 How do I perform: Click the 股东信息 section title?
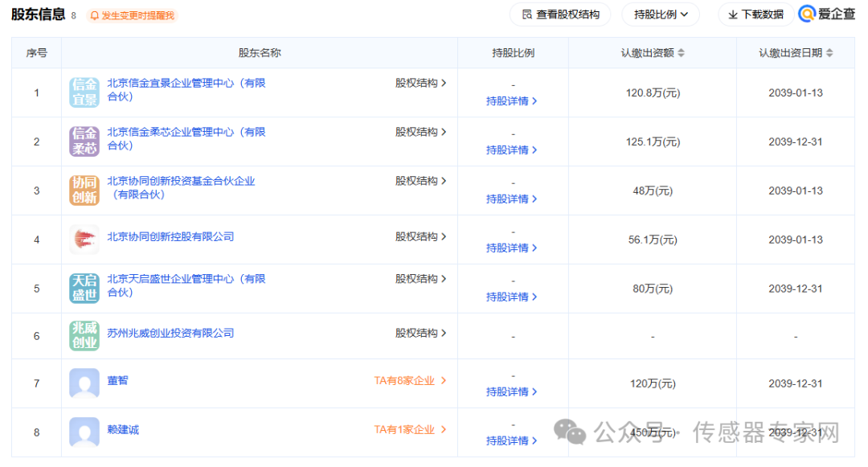click(x=39, y=14)
